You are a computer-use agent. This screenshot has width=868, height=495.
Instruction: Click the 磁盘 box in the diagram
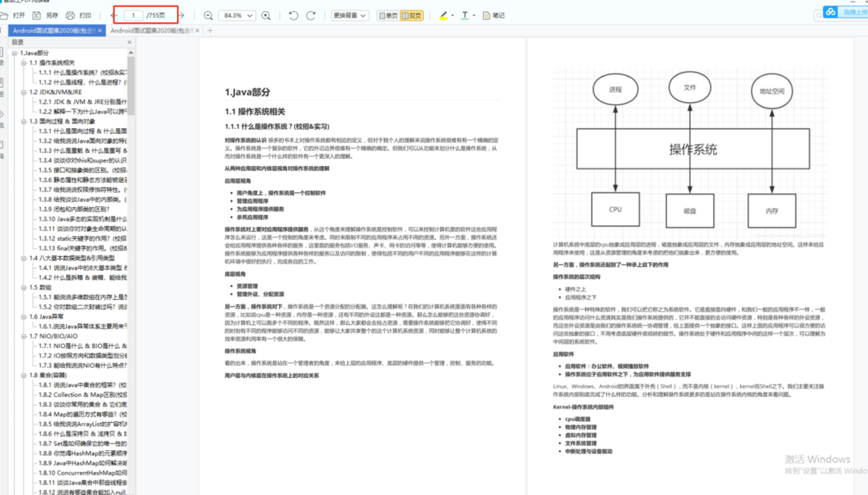tap(690, 210)
